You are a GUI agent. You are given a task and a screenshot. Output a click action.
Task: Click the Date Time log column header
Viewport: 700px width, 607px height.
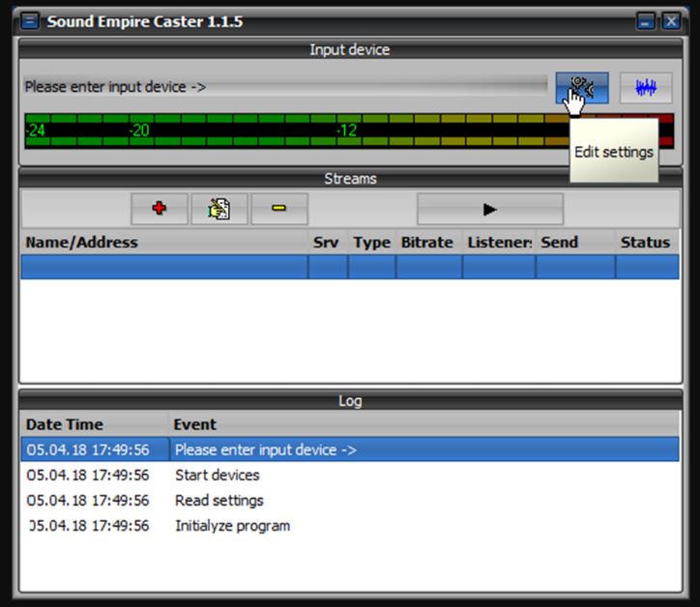pos(95,424)
